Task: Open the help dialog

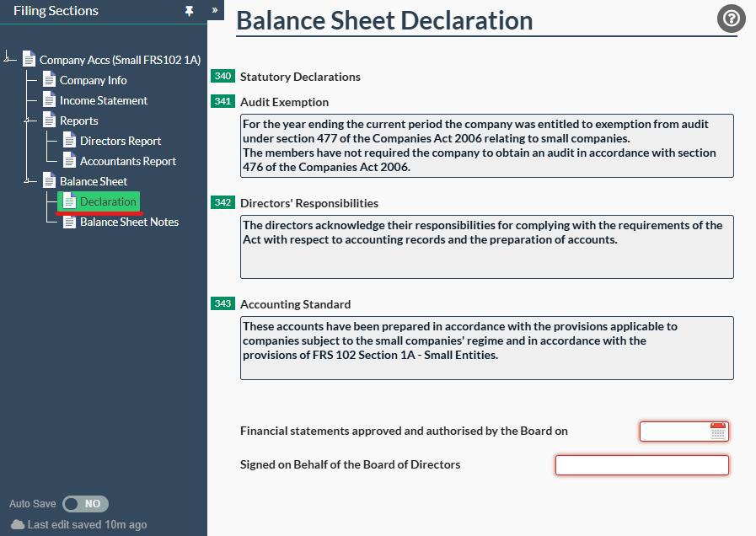Action: [x=730, y=18]
